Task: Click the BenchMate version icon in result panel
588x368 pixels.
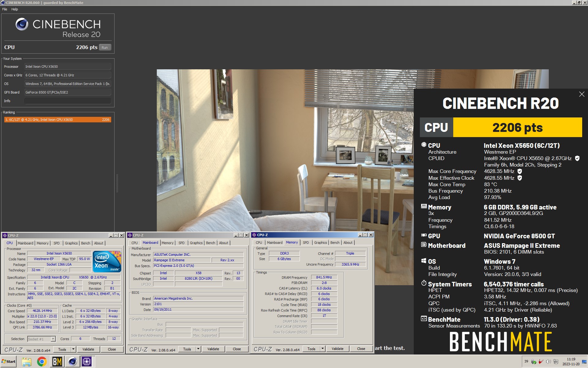Action: coord(424,319)
